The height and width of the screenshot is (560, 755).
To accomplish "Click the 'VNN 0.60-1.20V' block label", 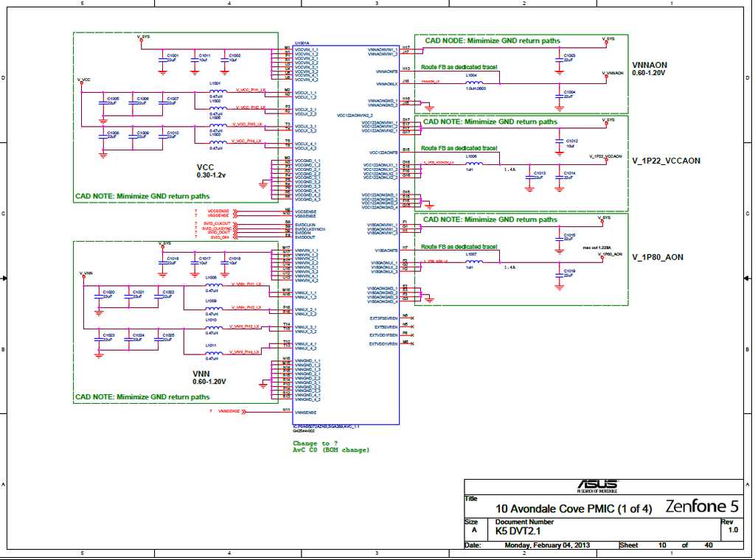I will (209, 377).
